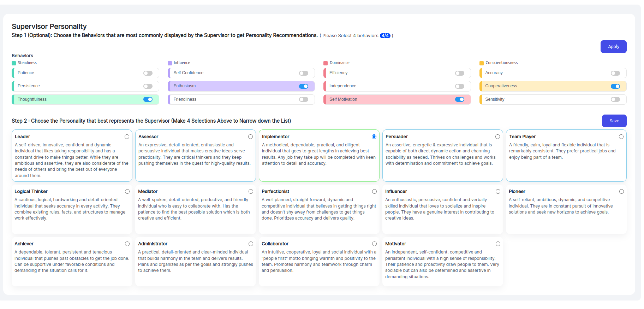This screenshot has width=644, height=309.
Task: Turn on the Efficiency toggle
Action: coord(460,73)
